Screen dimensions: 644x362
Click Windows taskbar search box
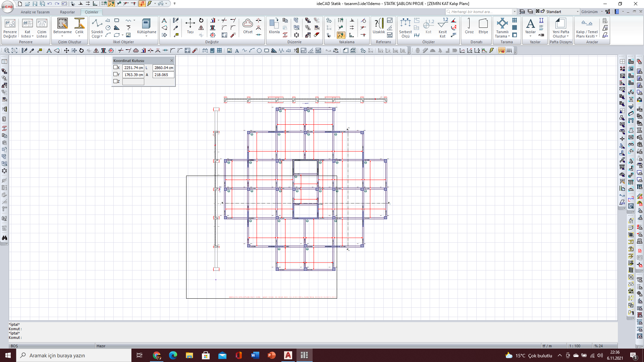pos(74,355)
